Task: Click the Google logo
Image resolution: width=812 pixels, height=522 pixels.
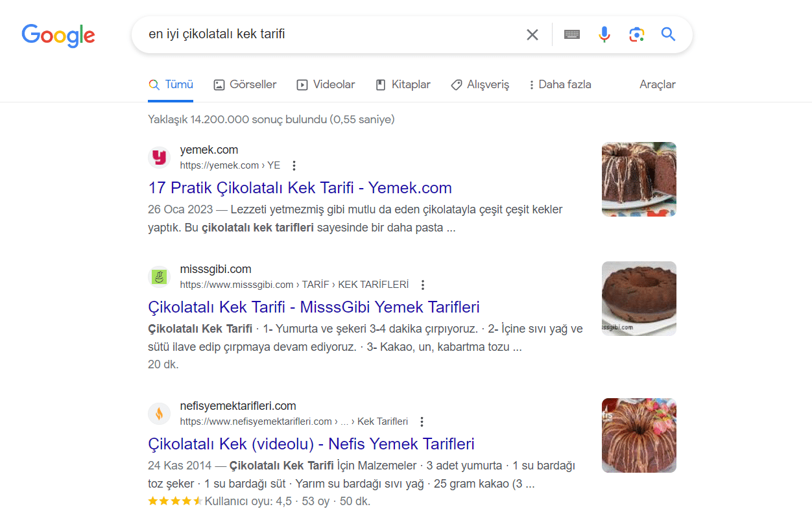Action: tap(58, 36)
